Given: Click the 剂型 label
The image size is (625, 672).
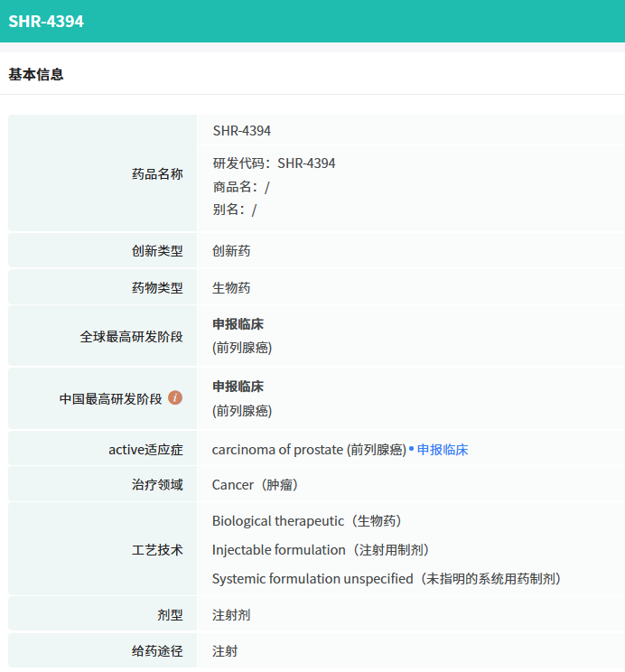Looking at the screenshot, I should click(x=170, y=615).
